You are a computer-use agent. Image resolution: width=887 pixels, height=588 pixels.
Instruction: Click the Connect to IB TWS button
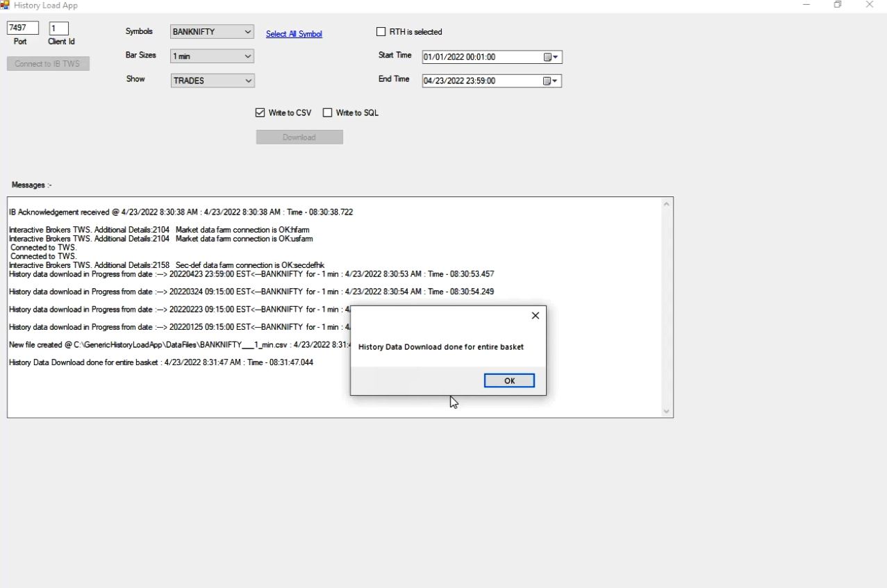[x=48, y=64]
